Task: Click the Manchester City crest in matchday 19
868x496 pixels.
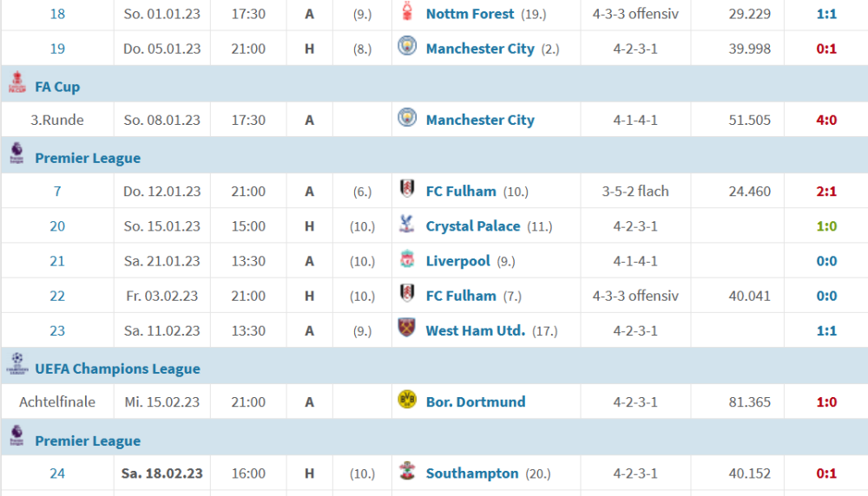Action: tap(407, 47)
